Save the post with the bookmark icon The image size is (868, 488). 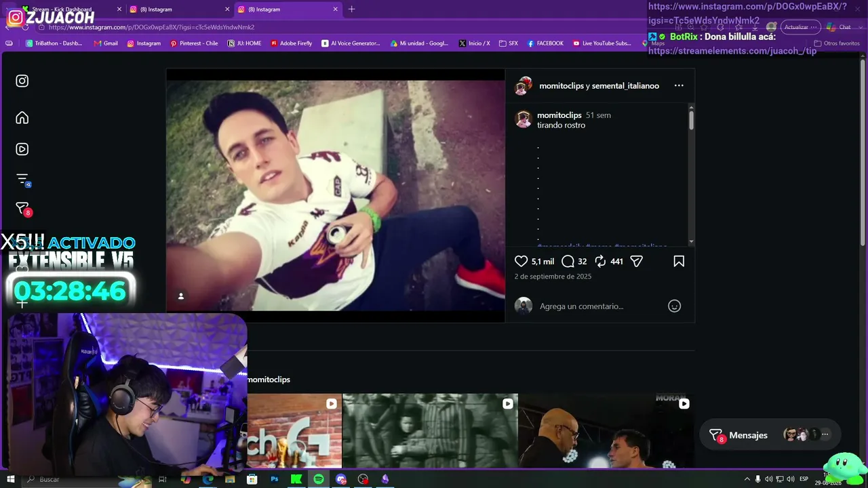[679, 261]
